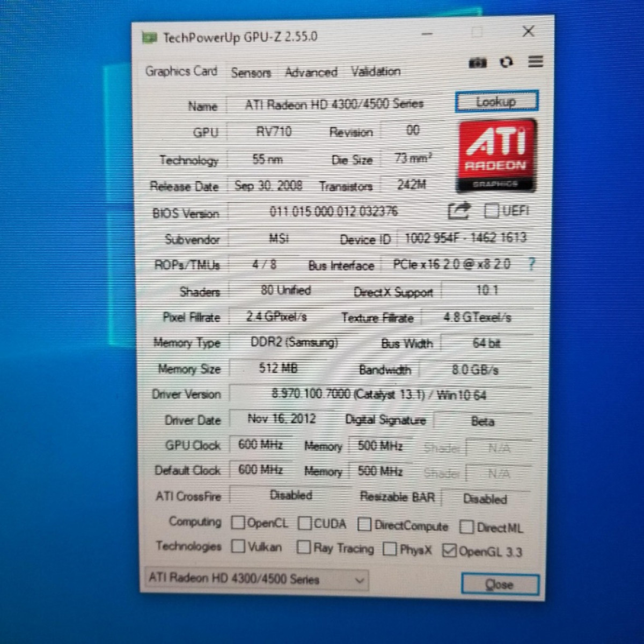The image size is (644, 644).
Task: Toggle the PhysX checkbox
Action: point(390,549)
